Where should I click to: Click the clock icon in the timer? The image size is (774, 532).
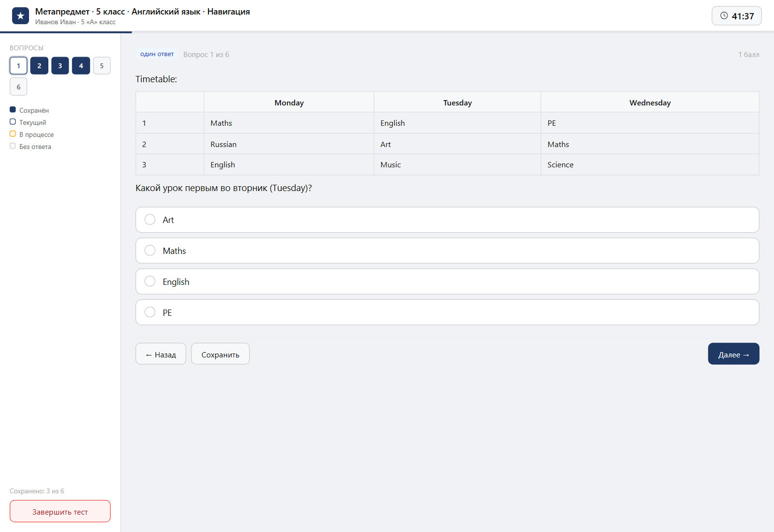pyautogui.click(x=724, y=15)
